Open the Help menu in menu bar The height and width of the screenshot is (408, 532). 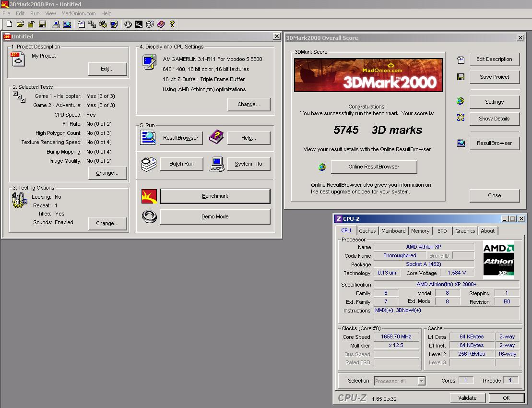click(x=106, y=13)
